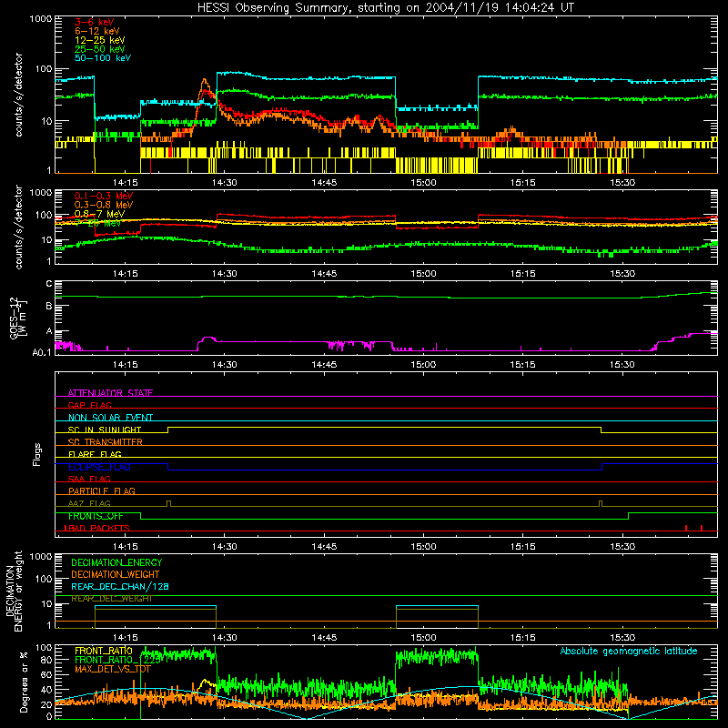Click the blue ECLIPSE_FLAG label
Viewport: 728px width, 728px height.
click(x=99, y=467)
